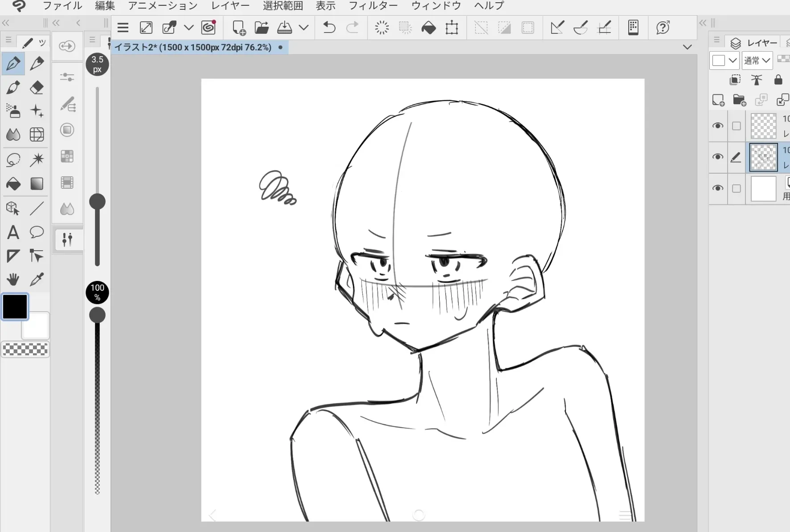Add a new raster layer

(718, 100)
